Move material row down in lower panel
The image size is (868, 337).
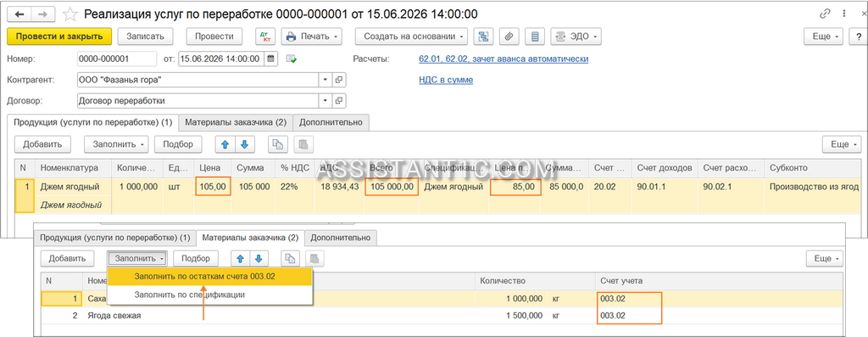259,258
